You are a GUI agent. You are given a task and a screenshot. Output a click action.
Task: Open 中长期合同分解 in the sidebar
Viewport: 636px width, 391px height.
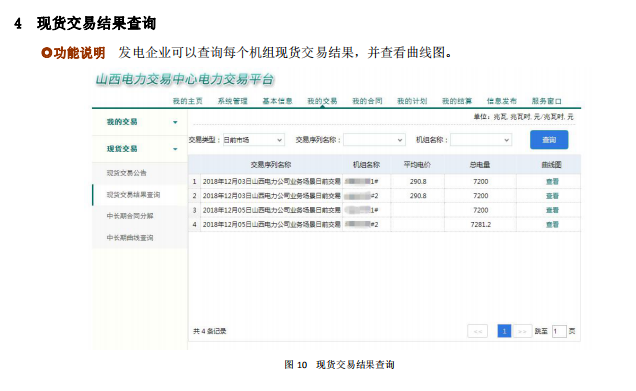tap(130, 216)
